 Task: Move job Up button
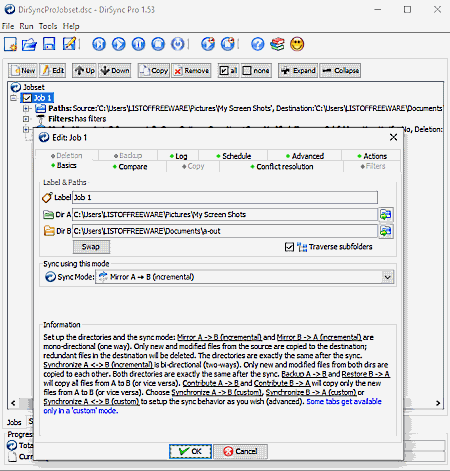84,71
